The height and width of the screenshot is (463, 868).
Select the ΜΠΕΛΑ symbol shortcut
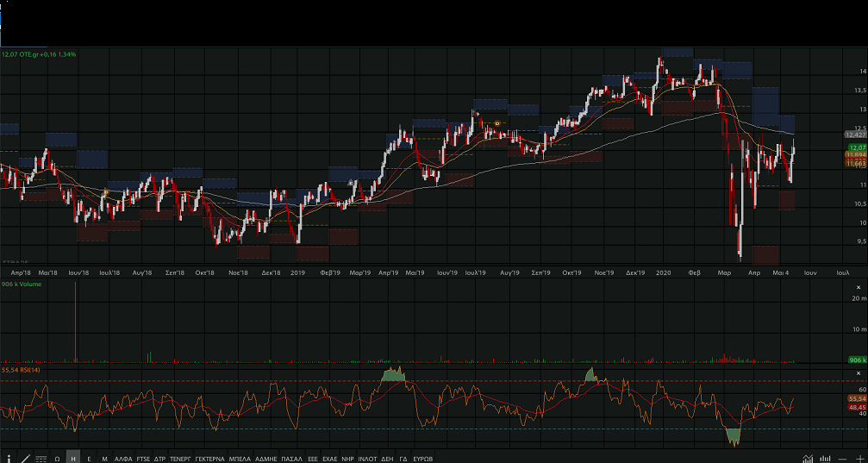pyautogui.click(x=240, y=458)
